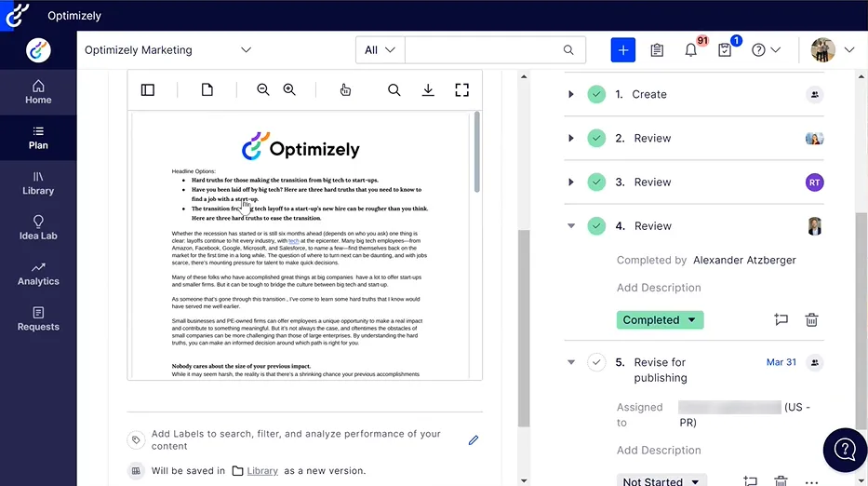Open Requests in sidebar

click(38, 319)
